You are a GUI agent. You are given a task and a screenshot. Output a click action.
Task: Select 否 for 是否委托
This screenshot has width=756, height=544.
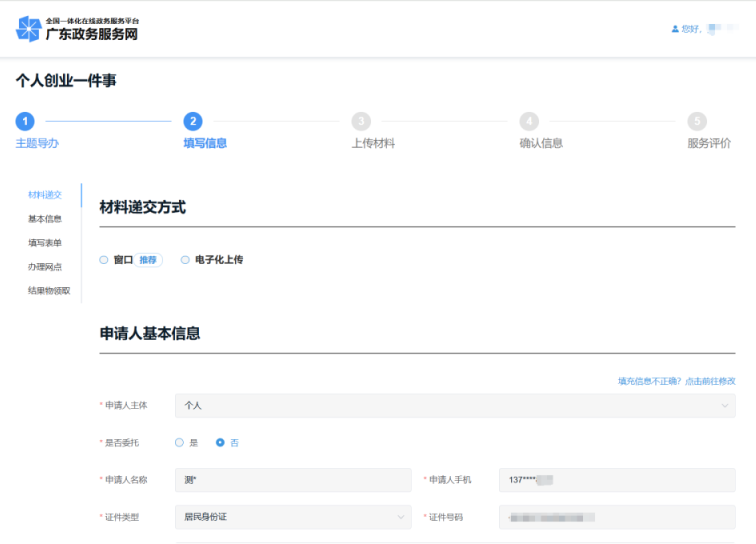220,443
